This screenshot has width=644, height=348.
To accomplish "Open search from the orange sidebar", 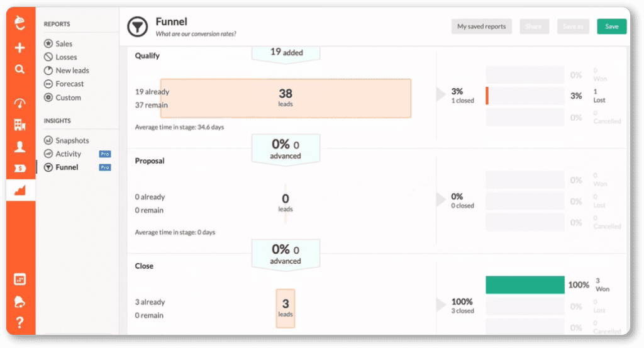I will tap(20, 69).
